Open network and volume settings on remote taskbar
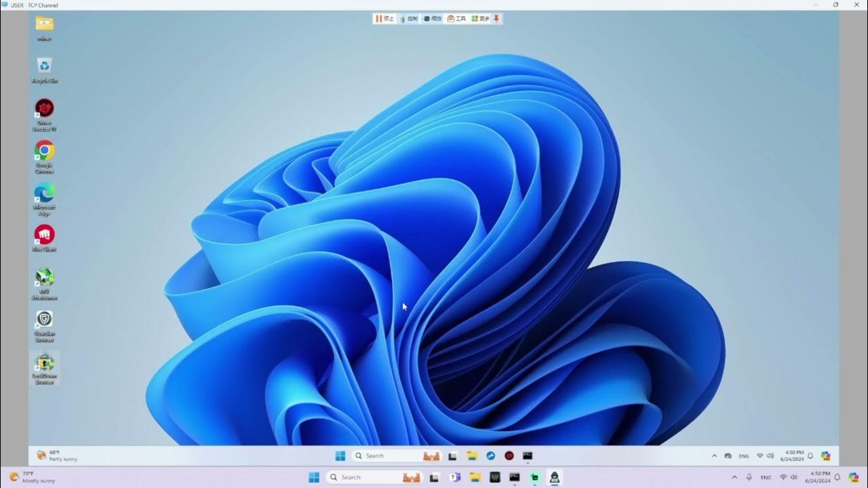Viewport: 868px width, 488px height. coord(766,456)
